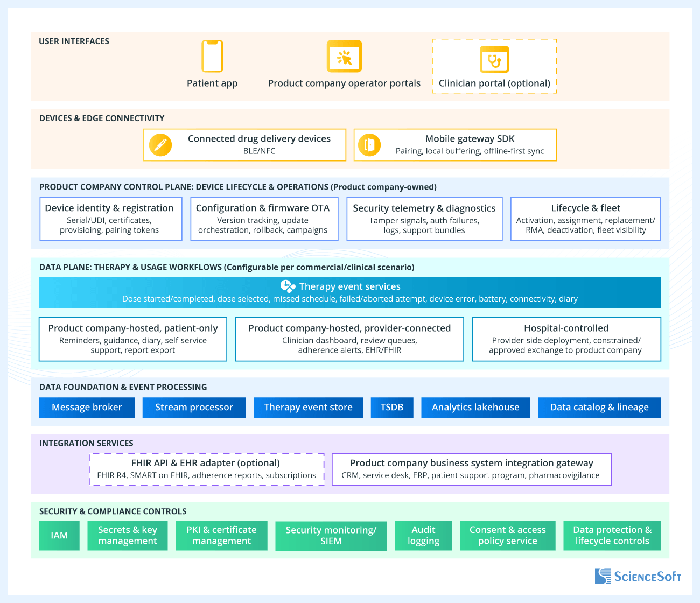Click the Mobile gateway SDK box
700x603 pixels.
pos(455,145)
